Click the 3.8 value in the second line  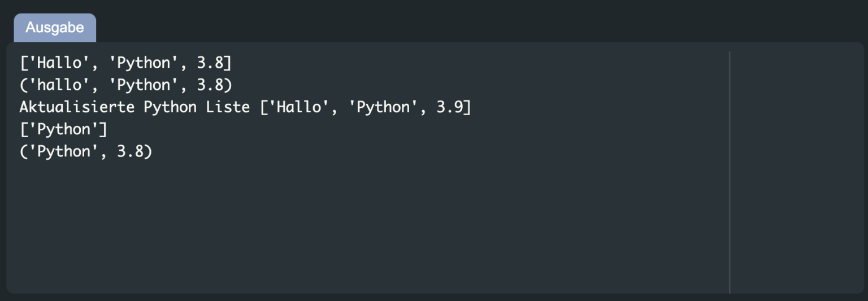pos(210,85)
